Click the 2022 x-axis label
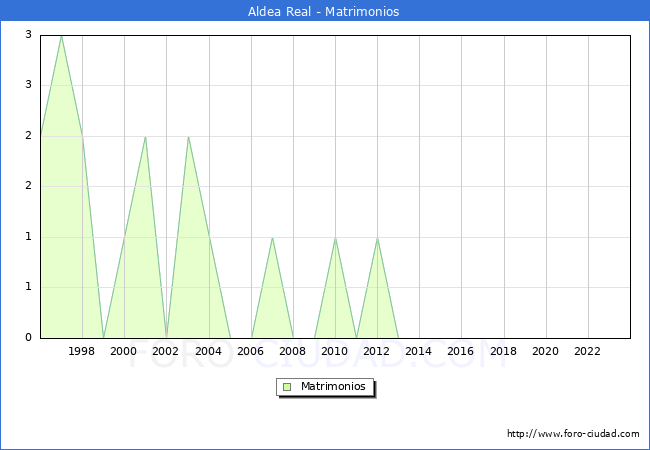 [x=588, y=351]
